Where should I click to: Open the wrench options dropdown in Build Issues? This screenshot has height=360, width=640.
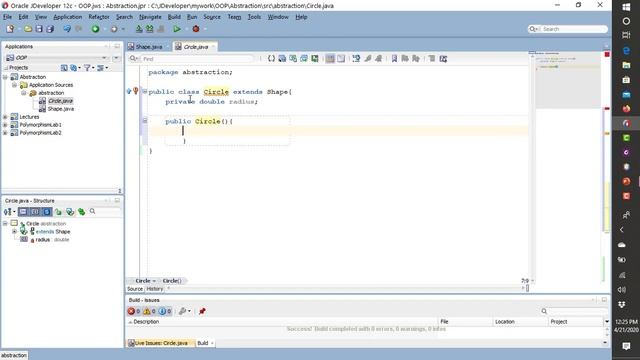184,311
